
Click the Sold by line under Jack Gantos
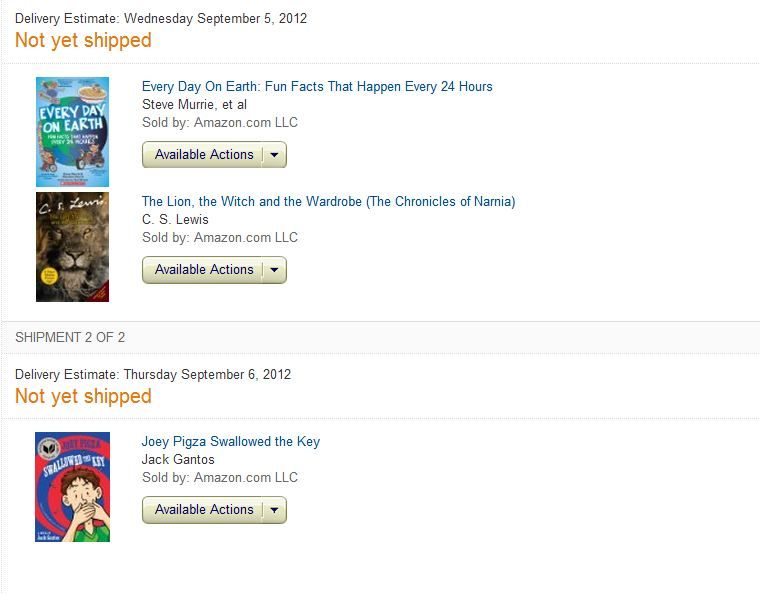coord(220,478)
